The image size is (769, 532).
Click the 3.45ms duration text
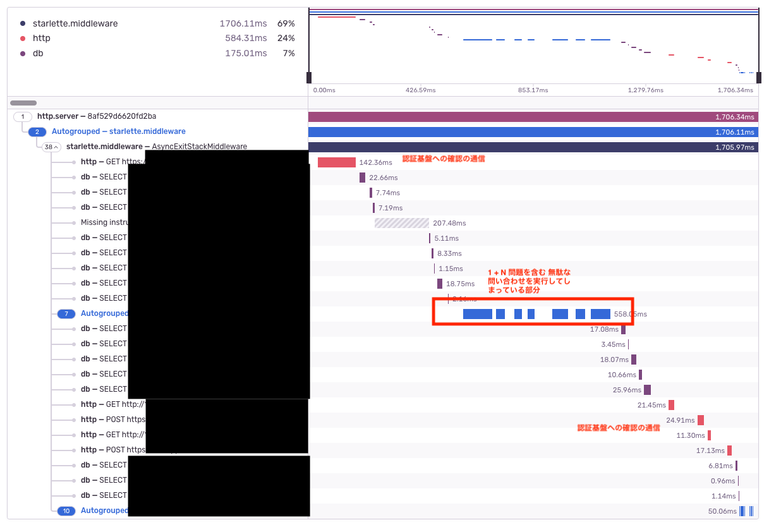(x=614, y=344)
